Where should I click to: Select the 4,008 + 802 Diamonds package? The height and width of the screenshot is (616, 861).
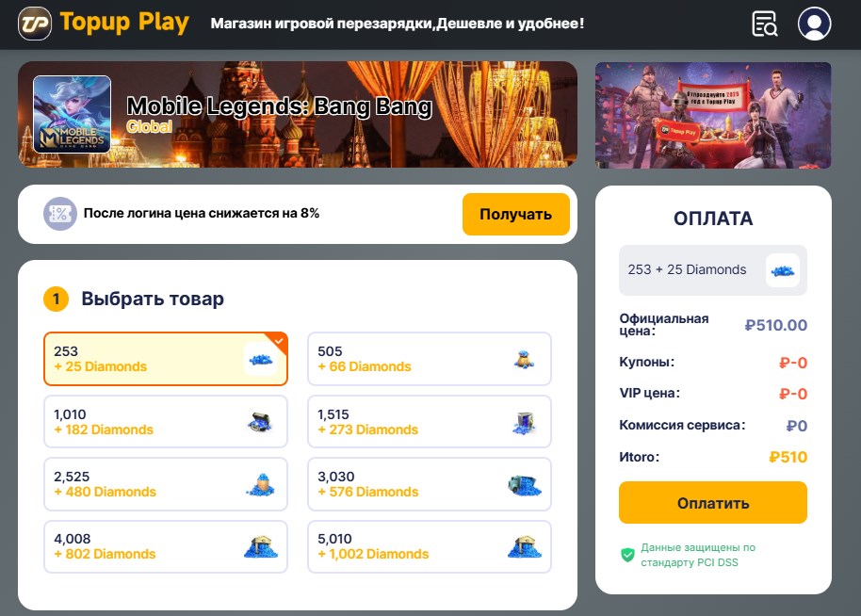[166, 546]
